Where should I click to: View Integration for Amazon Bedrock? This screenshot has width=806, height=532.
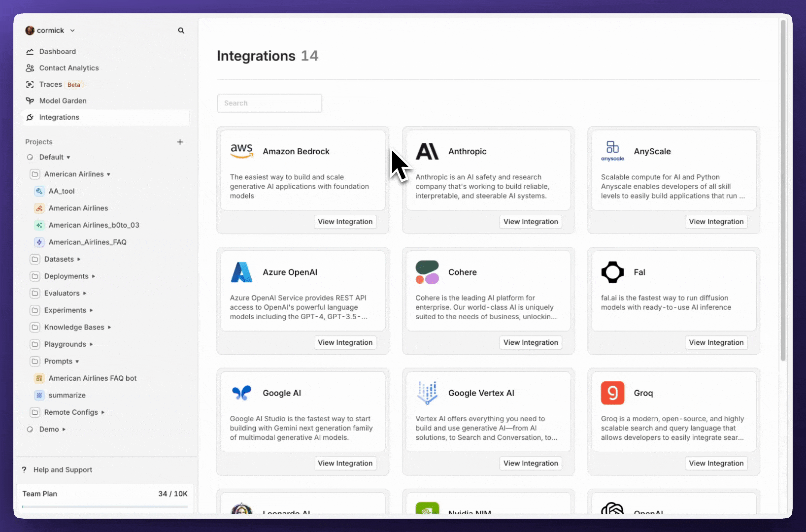tap(345, 222)
